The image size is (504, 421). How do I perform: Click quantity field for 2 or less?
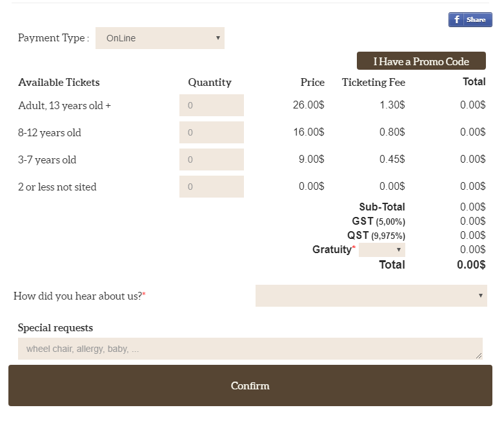point(211,187)
